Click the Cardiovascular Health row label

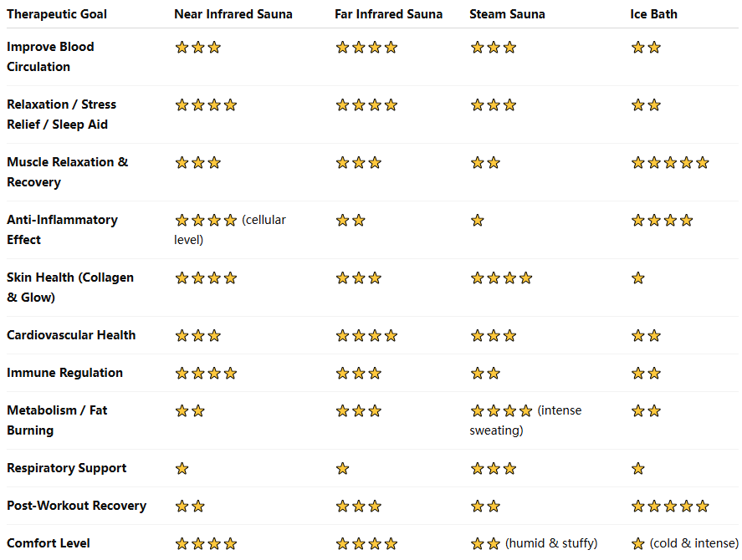tap(71, 335)
